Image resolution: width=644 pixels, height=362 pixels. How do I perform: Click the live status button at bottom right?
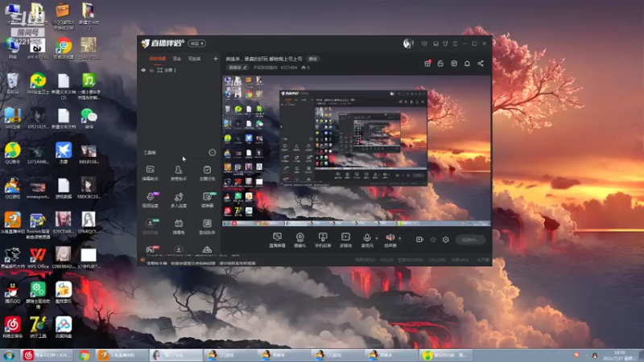470,240
